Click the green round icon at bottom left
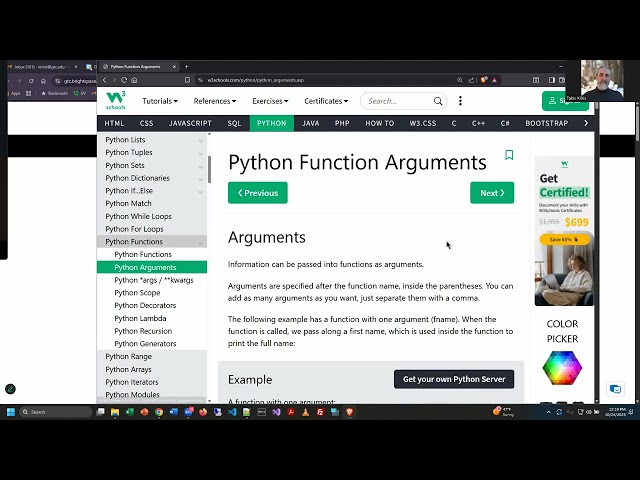Screen dimensions: 640x480 coord(10,389)
